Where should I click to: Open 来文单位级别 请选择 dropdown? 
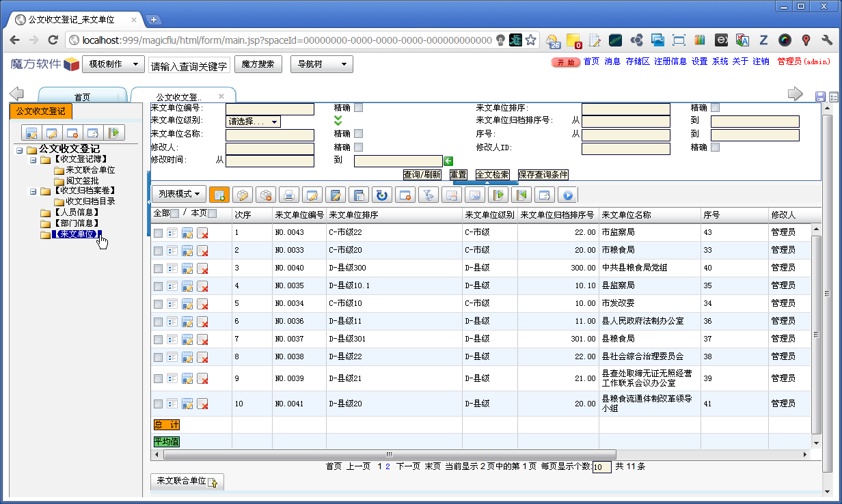pyautogui.click(x=253, y=122)
